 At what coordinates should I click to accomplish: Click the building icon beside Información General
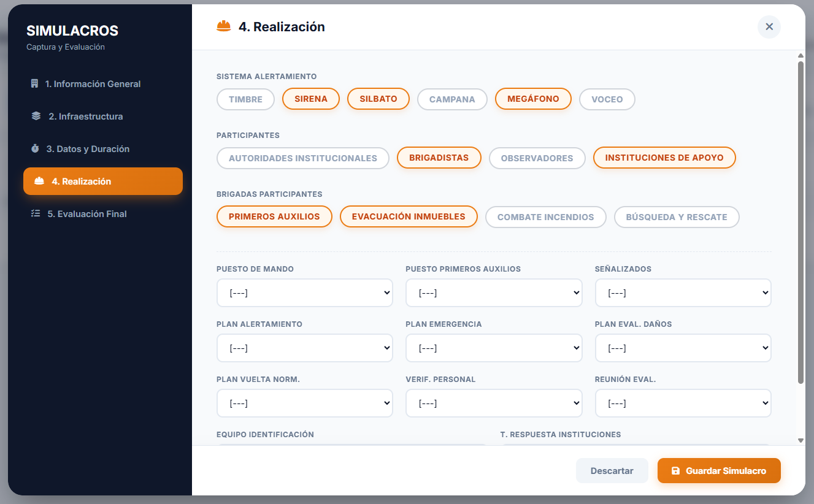[34, 84]
